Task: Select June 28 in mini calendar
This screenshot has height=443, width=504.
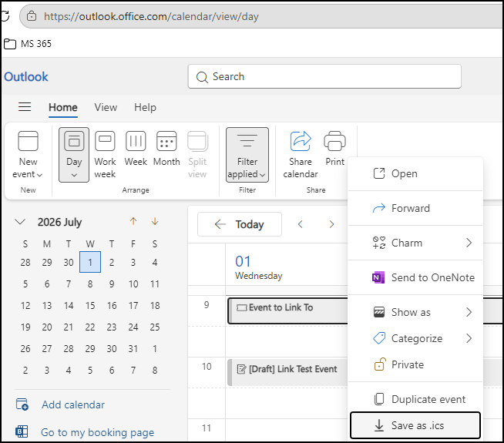Action: [x=25, y=262]
